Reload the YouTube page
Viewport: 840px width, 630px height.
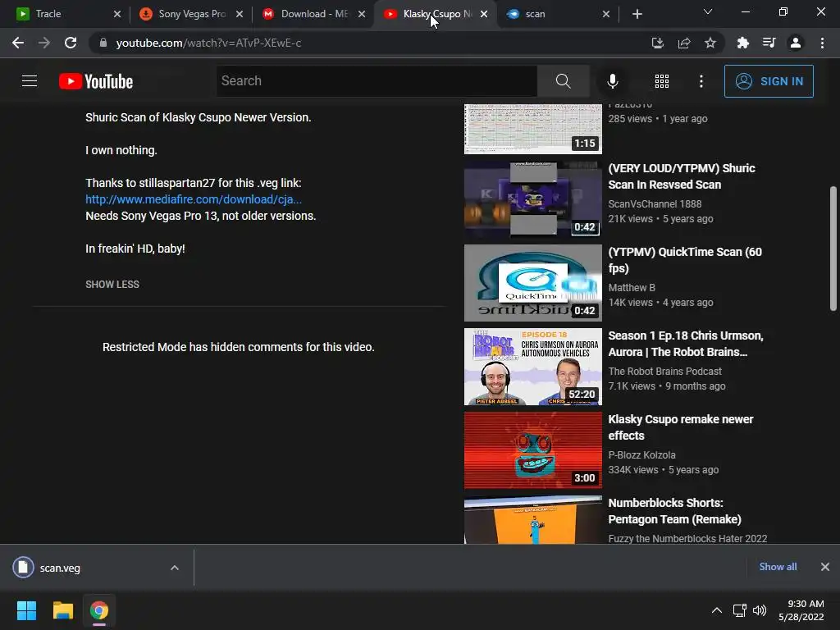[71, 43]
